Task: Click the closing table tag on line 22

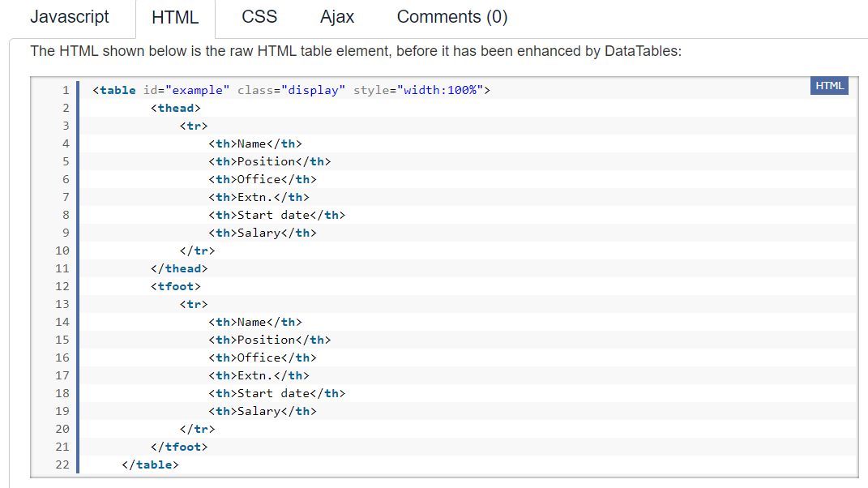Action: 150,464
